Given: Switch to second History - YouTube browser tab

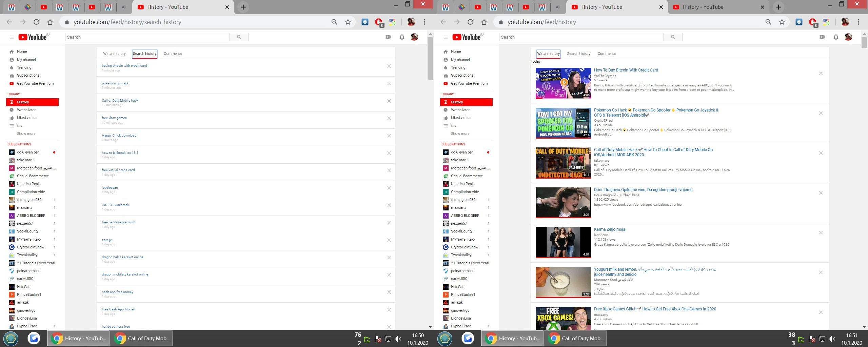Looking at the screenshot, I should pyautogui.click(x=718, y=7).
